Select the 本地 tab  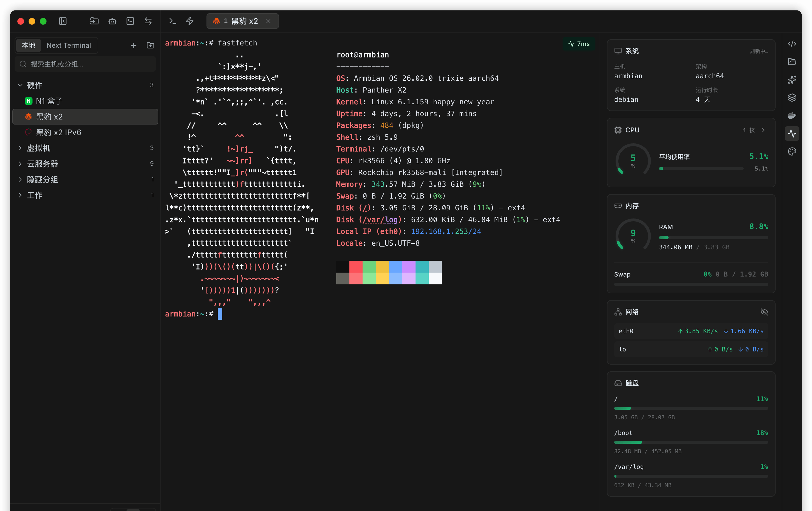click(29, 45)
